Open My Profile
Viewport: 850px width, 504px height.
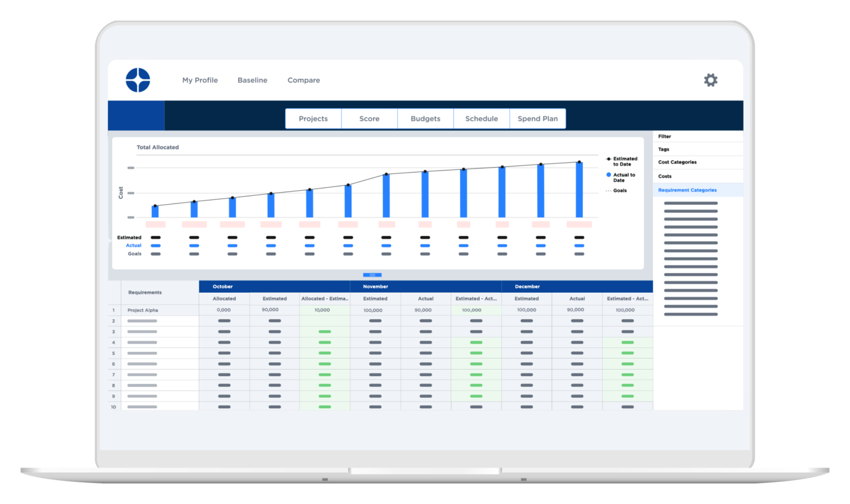coord(200,80)
